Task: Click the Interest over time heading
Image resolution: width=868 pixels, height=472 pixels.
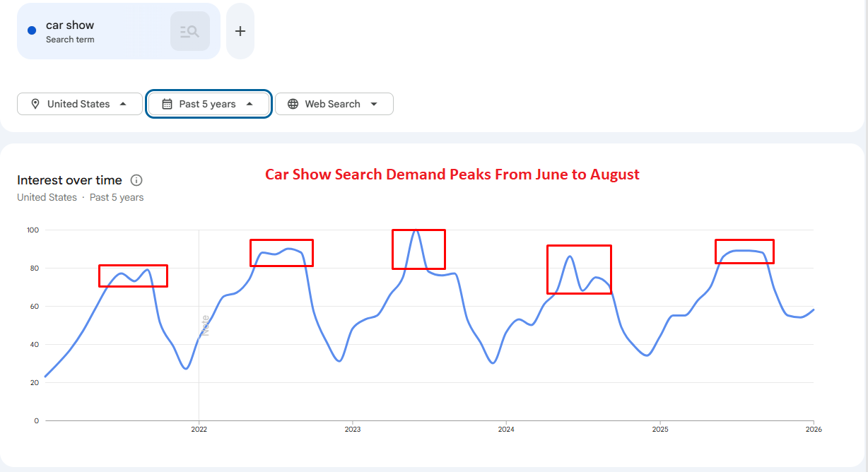Action: pos(69,180)
